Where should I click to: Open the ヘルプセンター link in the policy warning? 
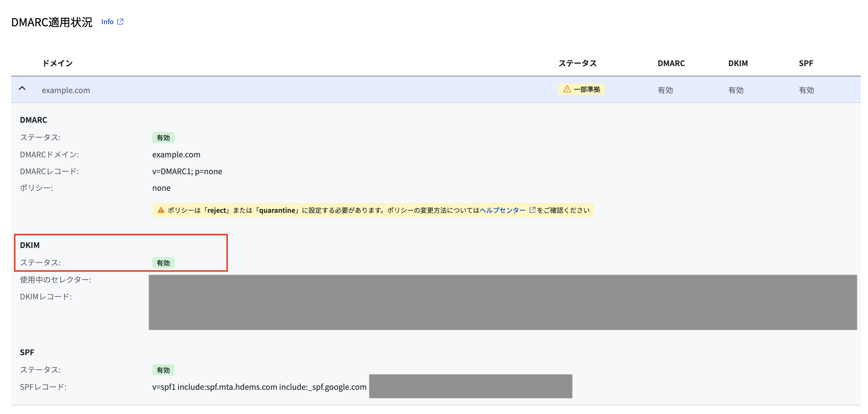[x=502, y=210]
